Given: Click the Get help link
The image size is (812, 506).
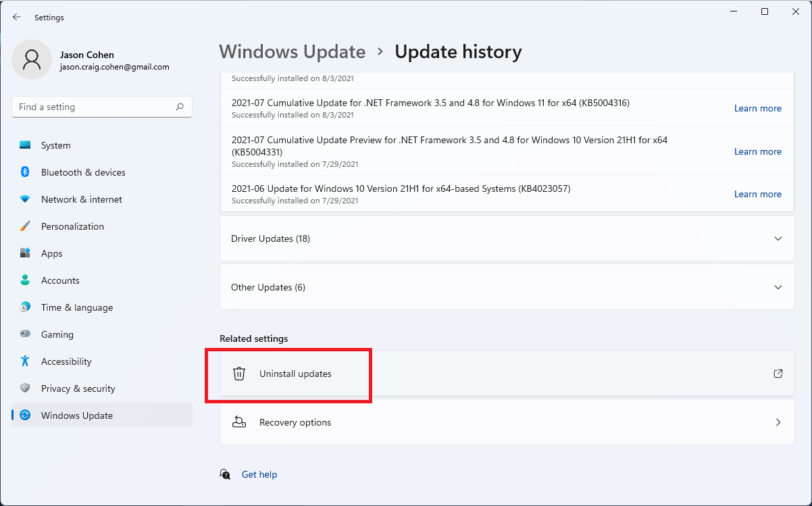Looking at the screenshot, I should 259,474.
